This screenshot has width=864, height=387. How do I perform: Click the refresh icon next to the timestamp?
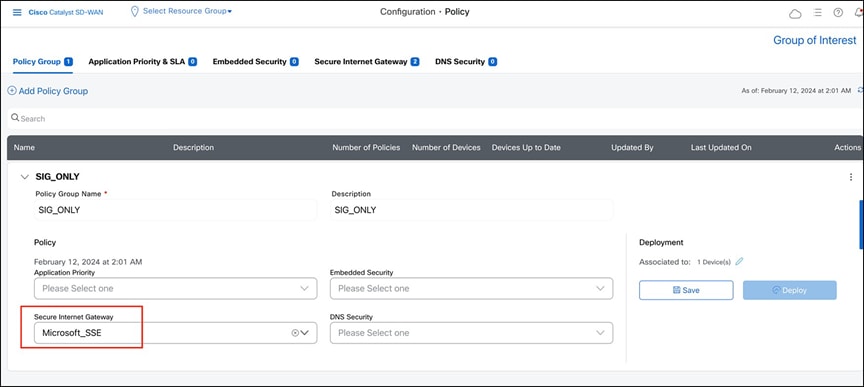tap(860, 90)
